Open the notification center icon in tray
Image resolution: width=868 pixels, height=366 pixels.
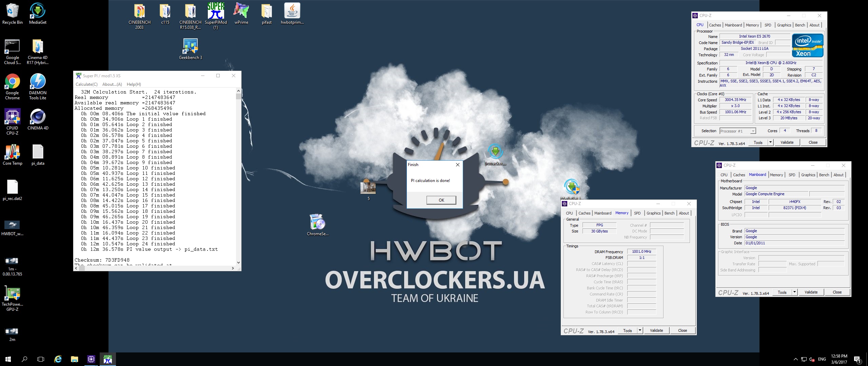coord(857,359)
